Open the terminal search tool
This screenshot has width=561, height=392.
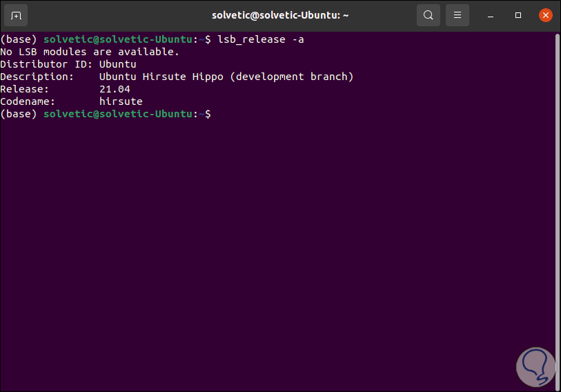point(429,15)
